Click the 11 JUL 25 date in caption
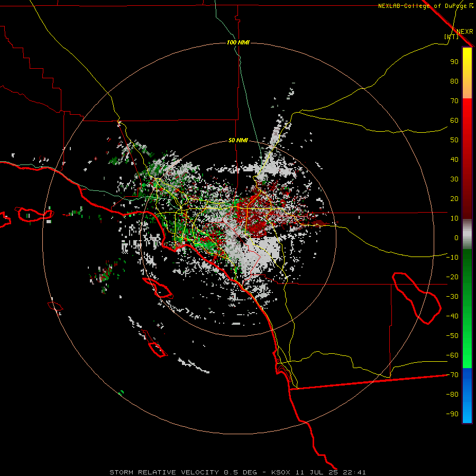Screen dimensions: 476x476 [316, 472]
